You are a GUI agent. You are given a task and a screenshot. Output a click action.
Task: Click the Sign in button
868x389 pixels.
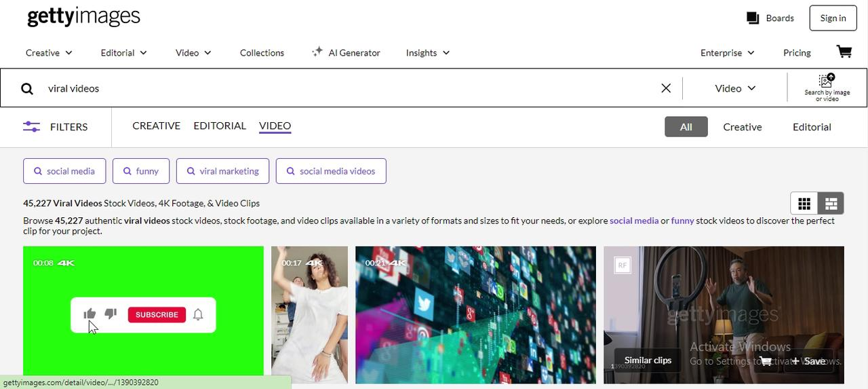click(x=833, y=18)
